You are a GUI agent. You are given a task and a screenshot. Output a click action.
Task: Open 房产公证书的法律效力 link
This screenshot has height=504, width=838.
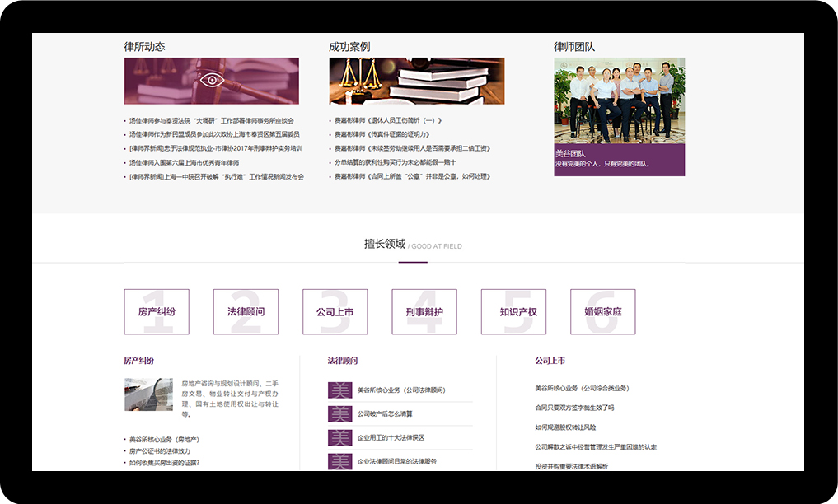click(160, 451)
